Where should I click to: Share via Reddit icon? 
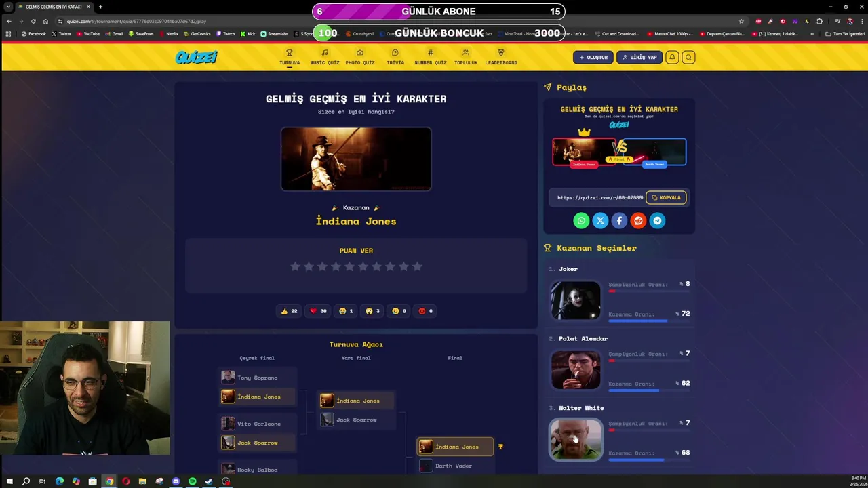click(638, 220)
